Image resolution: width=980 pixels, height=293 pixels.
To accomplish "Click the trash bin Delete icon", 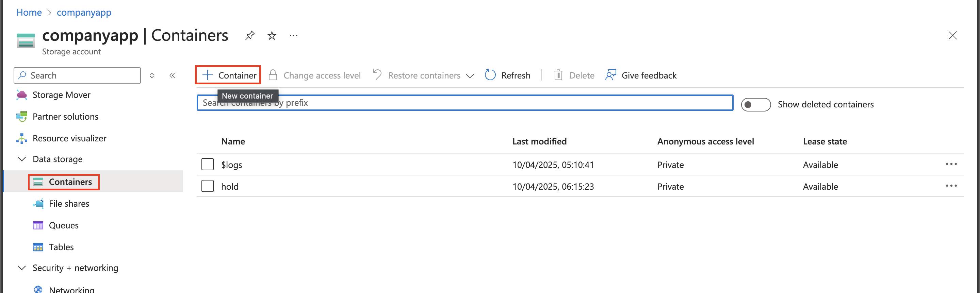I will pos(558,75).
